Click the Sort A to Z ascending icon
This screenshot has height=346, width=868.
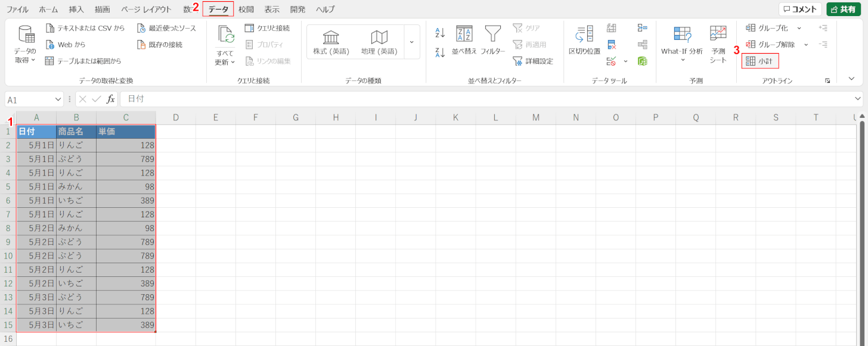pos(441,33)
